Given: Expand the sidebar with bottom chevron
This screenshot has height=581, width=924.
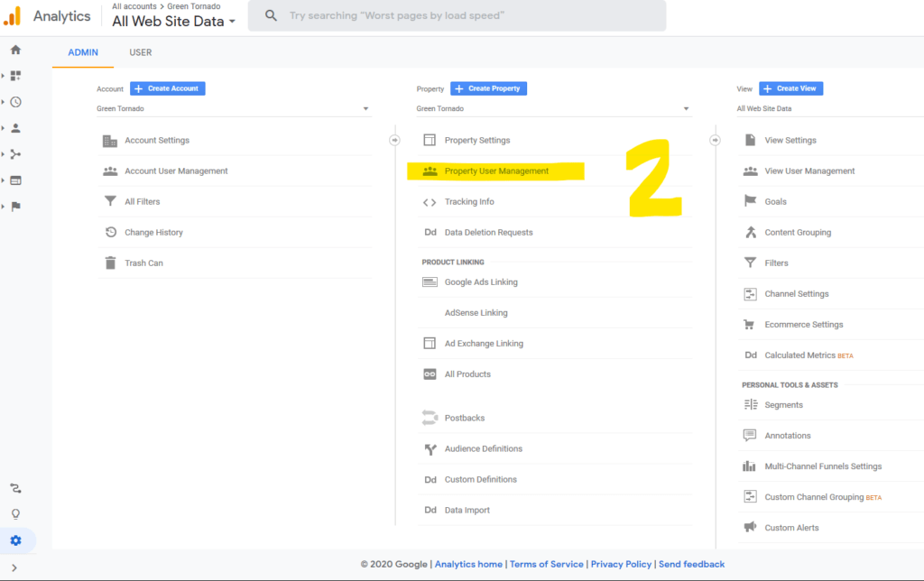Looking at the screenshot, I should [14, 567].
